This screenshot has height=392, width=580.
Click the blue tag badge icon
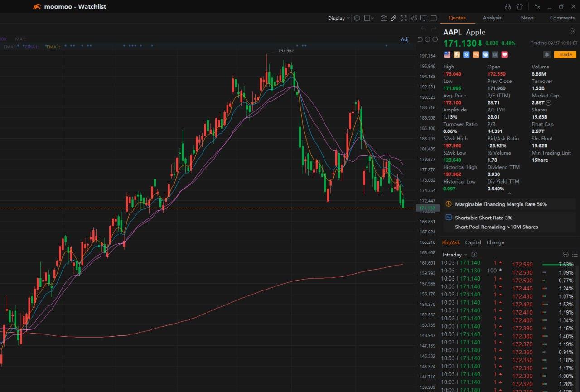485,54
